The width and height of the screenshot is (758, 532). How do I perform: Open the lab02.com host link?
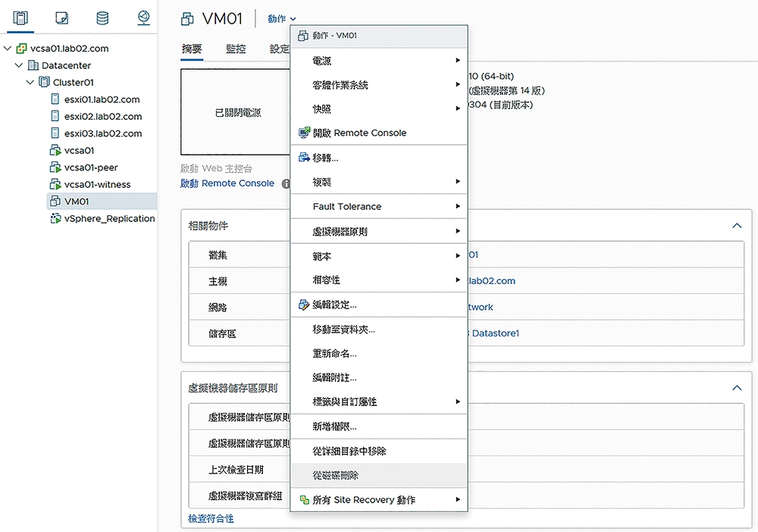coord(491,280)
